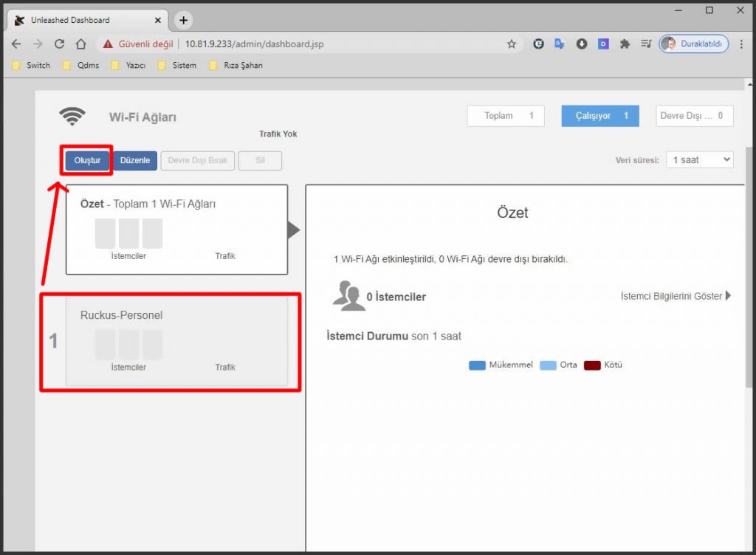This screenshot has width=756, height=555.
Task: Select the Unleashed Dashboard tab
Action: (88, 20)
